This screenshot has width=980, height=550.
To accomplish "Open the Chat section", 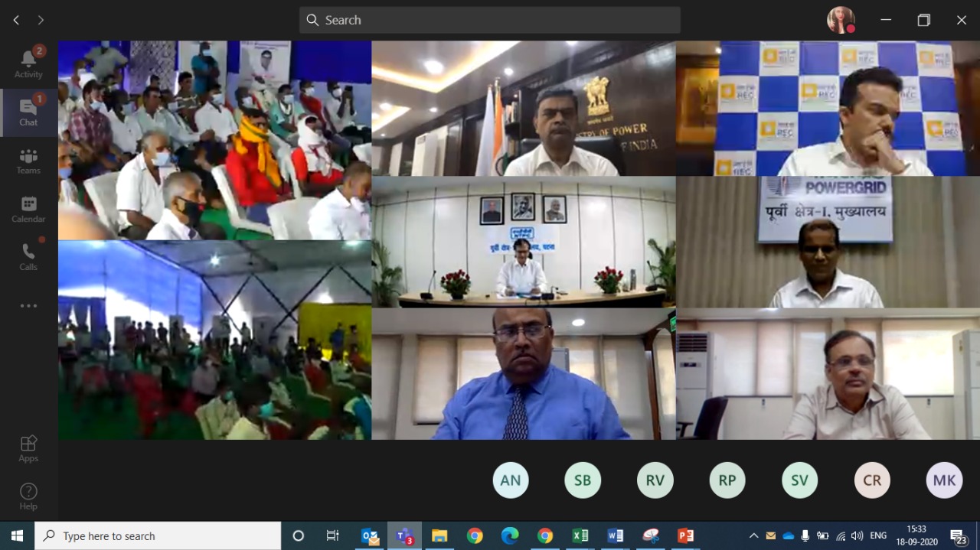I will [x=28, y=112].
